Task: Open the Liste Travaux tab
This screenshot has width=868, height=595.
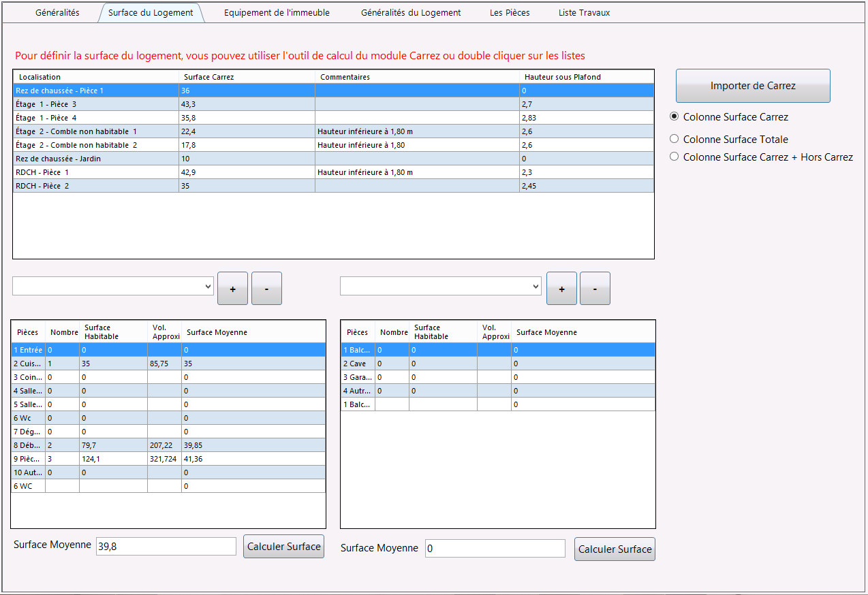Action: tap(585, 13)
